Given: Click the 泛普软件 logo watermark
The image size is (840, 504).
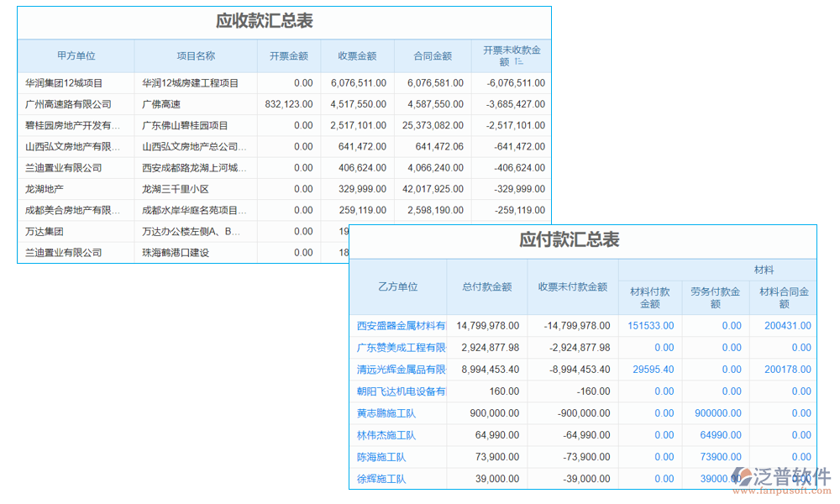Looking at the screenshot, I should (x=783, y=475).
